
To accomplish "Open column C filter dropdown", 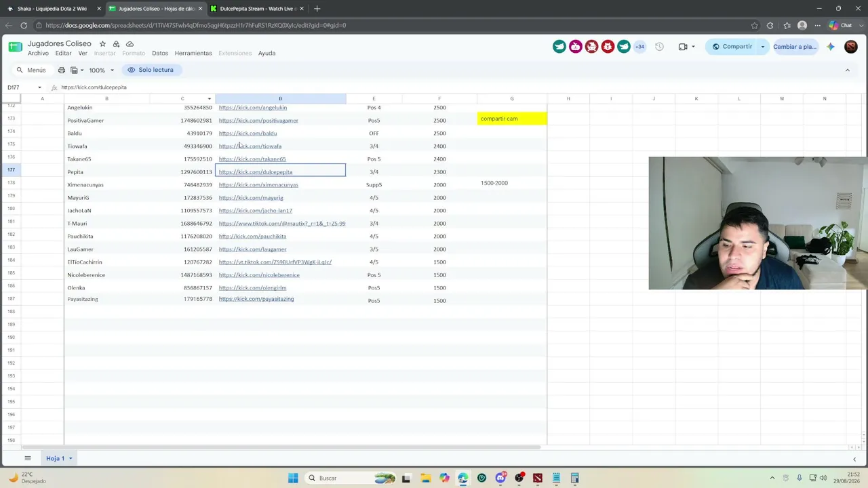I will click(x=209, y=99).
